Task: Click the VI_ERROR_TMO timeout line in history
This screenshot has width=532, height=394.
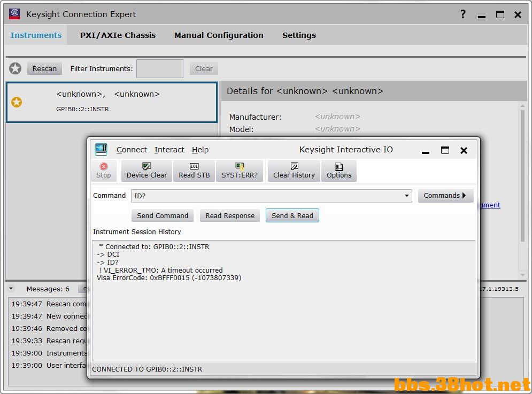Action: coord(161,270)
